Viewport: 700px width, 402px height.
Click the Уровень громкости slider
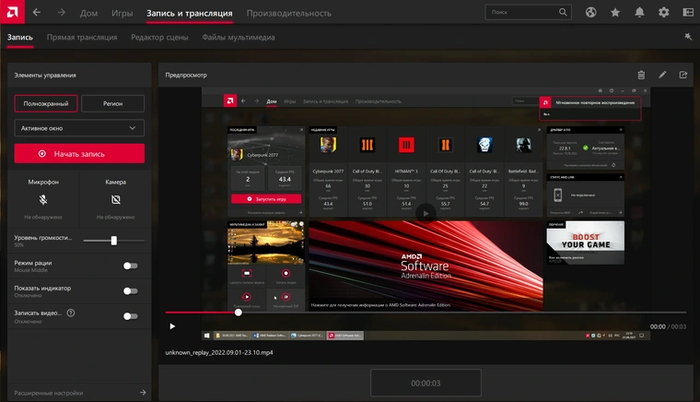[x=114, y=240]
